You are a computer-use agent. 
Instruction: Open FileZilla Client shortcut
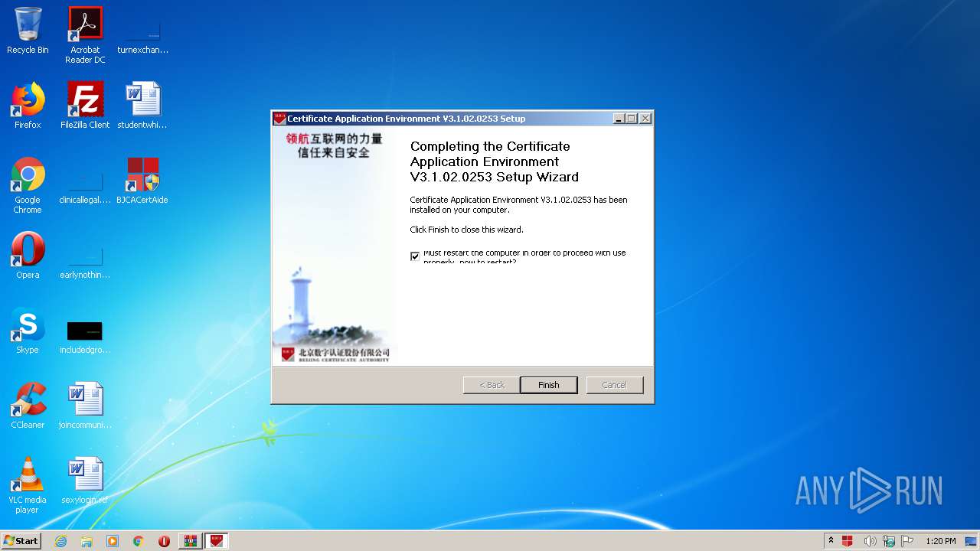(x=85, y=106)
